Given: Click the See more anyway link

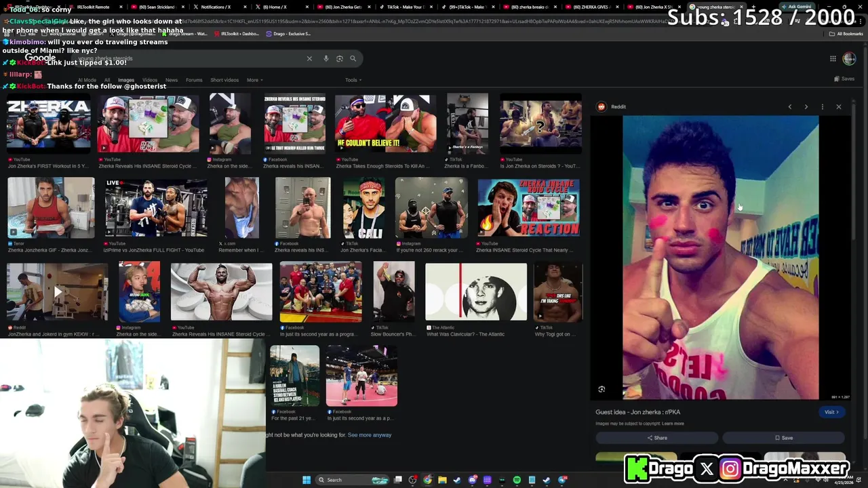Looking at the screenshot, I should click(370, 435).
